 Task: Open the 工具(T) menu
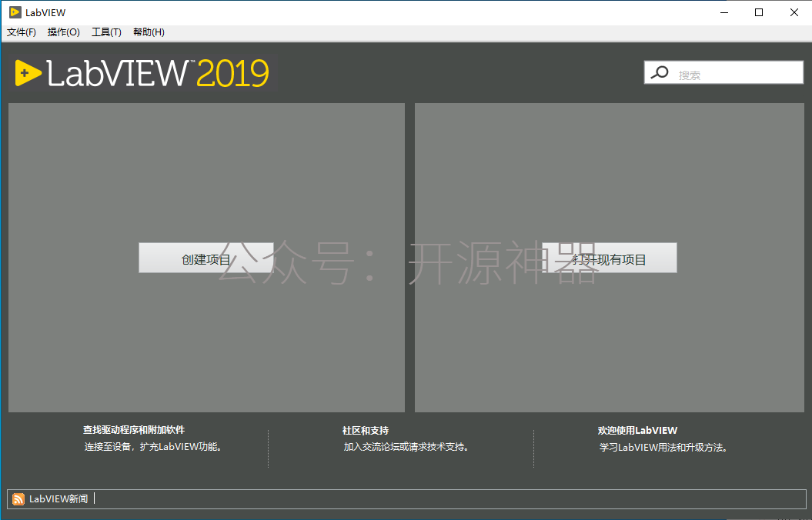tap(106, 32)
